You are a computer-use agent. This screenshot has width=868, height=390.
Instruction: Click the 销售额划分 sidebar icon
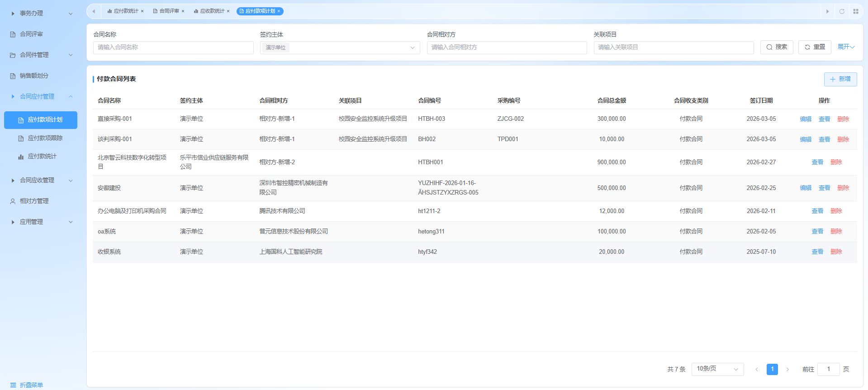coord(13,76)
